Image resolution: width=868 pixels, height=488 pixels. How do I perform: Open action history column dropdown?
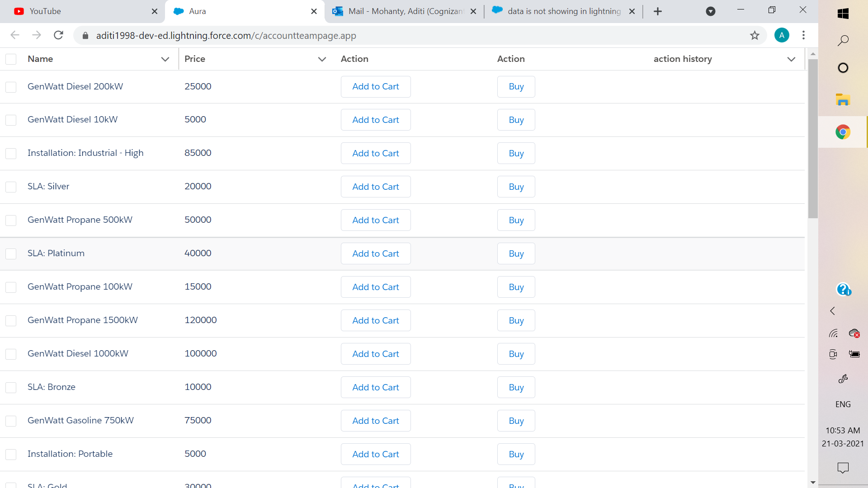point(791,59)
